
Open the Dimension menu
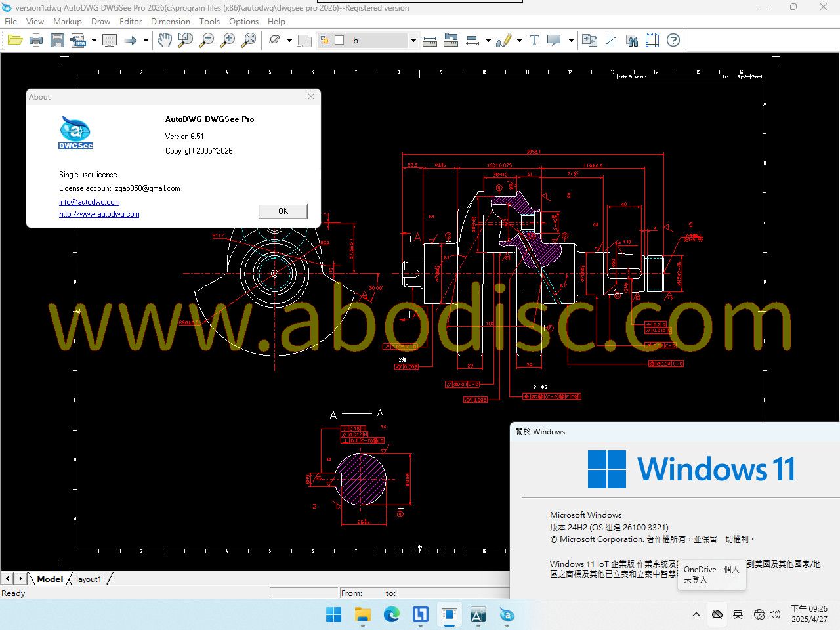pyautogui.click(x=171, y=21)
